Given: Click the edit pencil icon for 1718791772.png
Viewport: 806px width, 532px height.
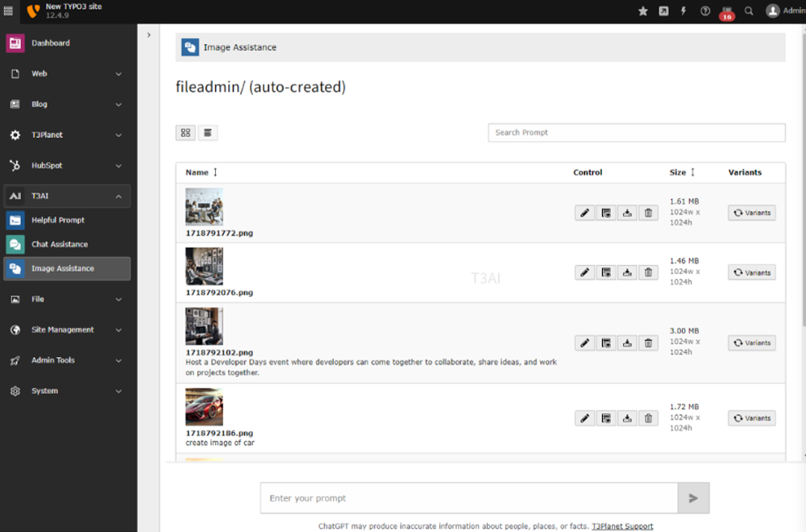Looking at the screenshot, I should click(585, 213).
